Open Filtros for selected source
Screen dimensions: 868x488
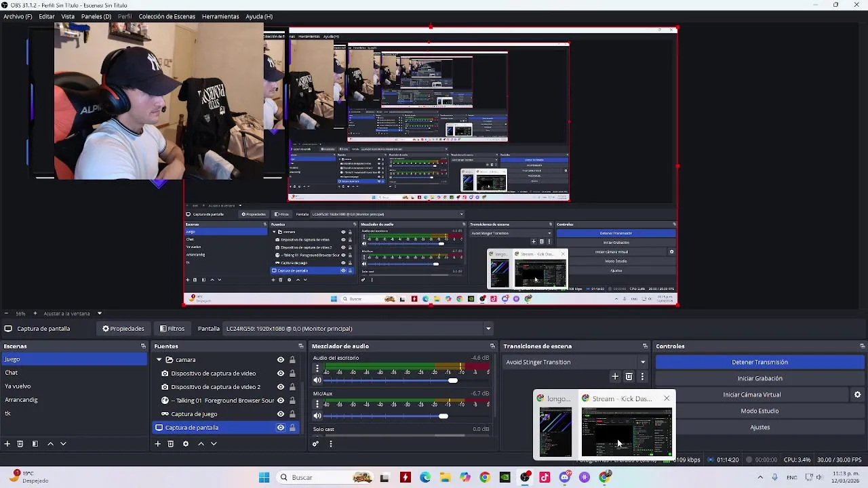tap(172, 329)
